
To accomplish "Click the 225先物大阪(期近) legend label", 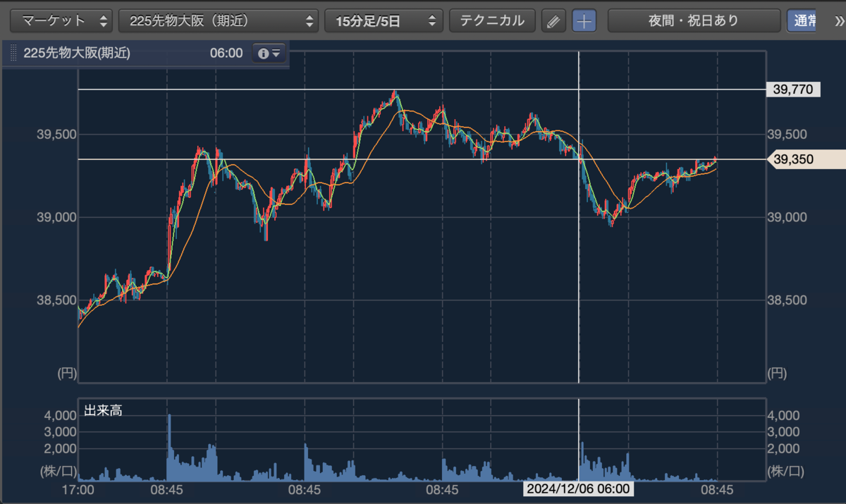I will [x=77, y=53].
